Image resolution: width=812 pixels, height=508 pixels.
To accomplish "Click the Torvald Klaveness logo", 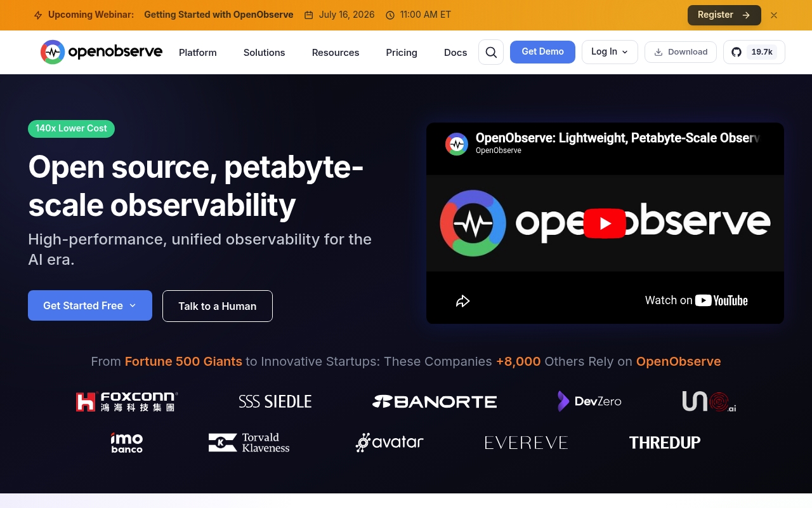I will coord(249,443).
